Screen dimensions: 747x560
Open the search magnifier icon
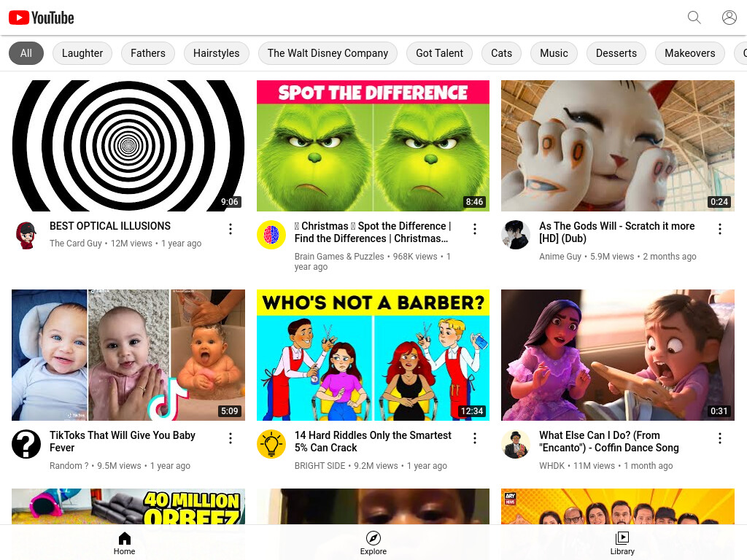pos(694,17)
